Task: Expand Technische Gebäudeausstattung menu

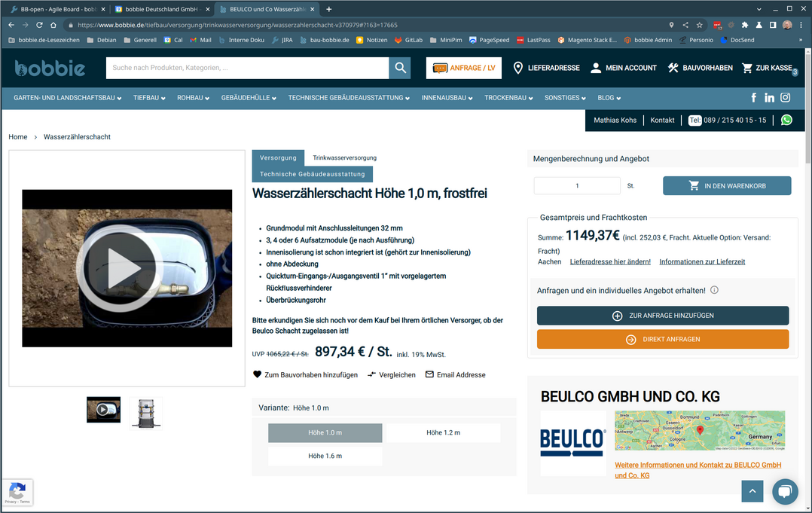Action: pyautogui.click(x=349, y=98)
